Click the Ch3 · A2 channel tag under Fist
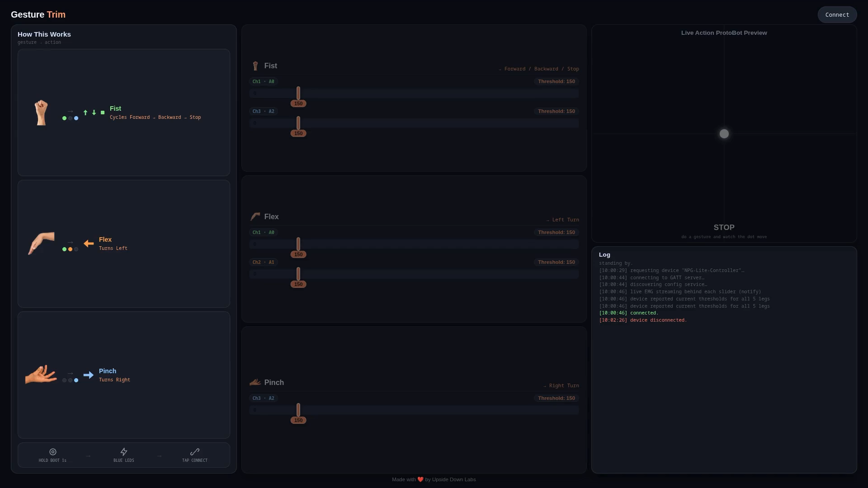The width and height of the screenshot is (868, 488). [263, 111]
